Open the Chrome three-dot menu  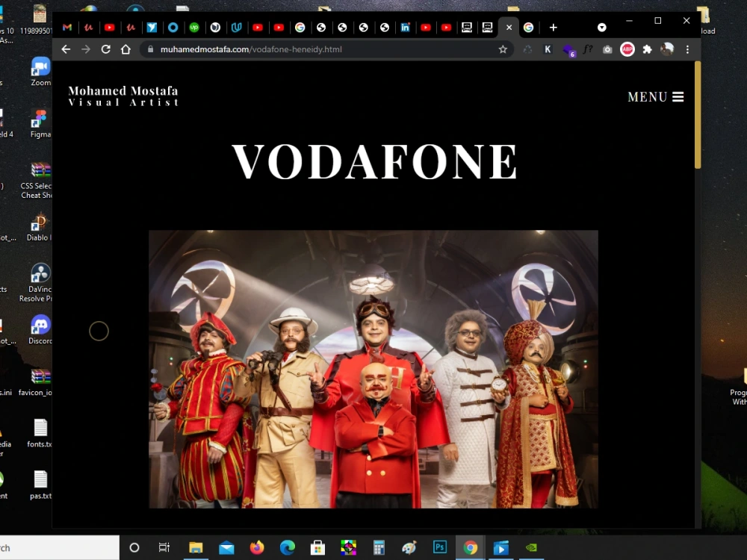coord(687,49)
